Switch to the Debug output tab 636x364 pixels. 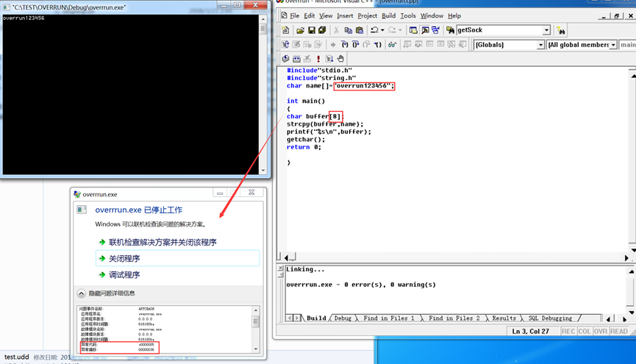click(343, 318)
